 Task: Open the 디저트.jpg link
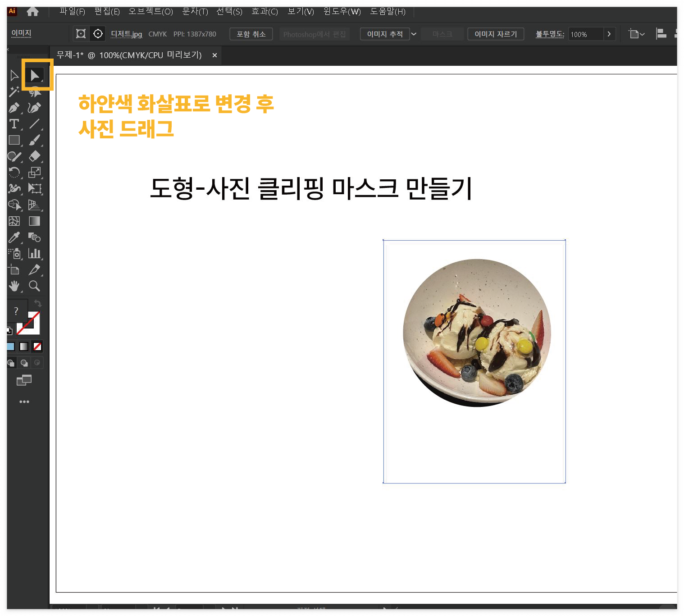pyautogui.click(x=126, y=34)
